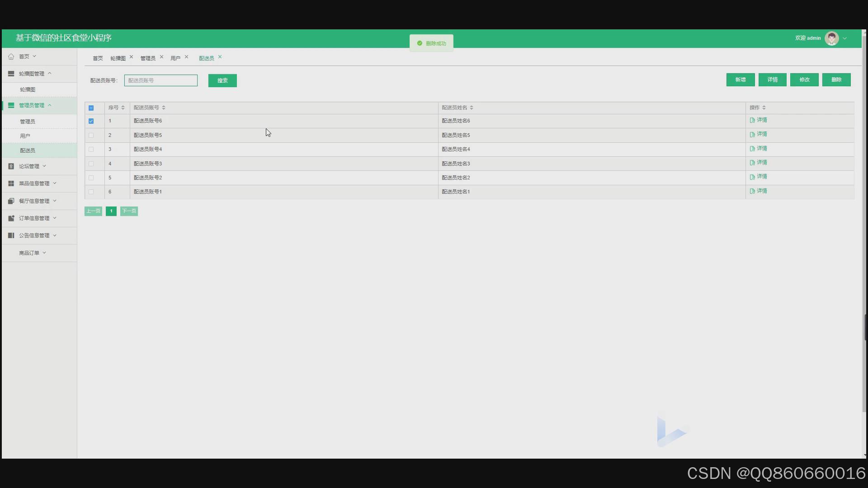Click the 订单信息管理 sidebar icon

[x=11, y=218]
